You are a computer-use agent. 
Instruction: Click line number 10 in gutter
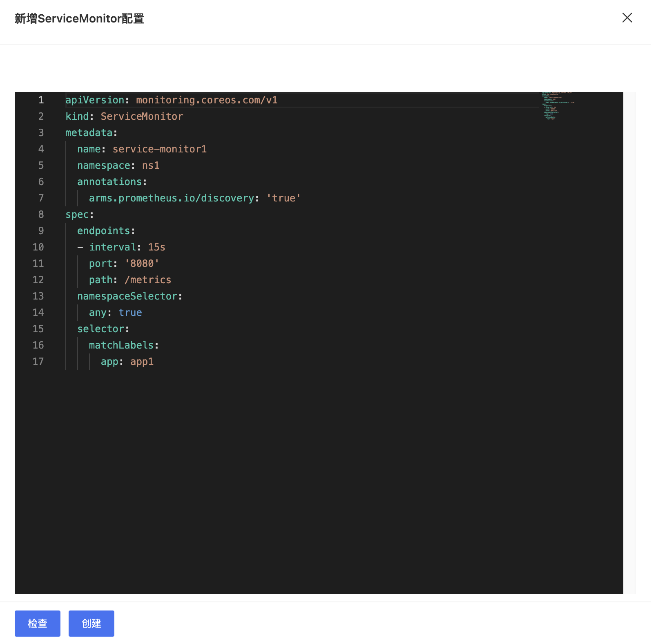pyautogui.click(x=38, y=247)
